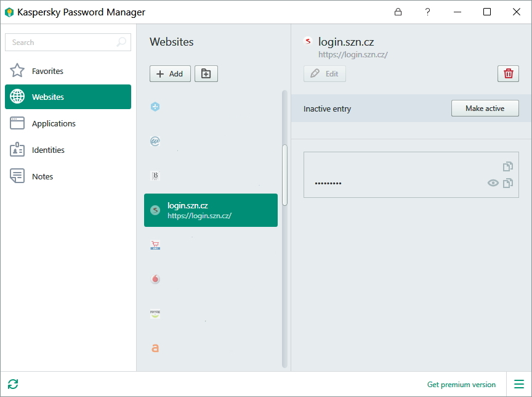Viewport: 532px width, 397px height.
Task: Click the Make active button
Action: [x=485, y=108]
